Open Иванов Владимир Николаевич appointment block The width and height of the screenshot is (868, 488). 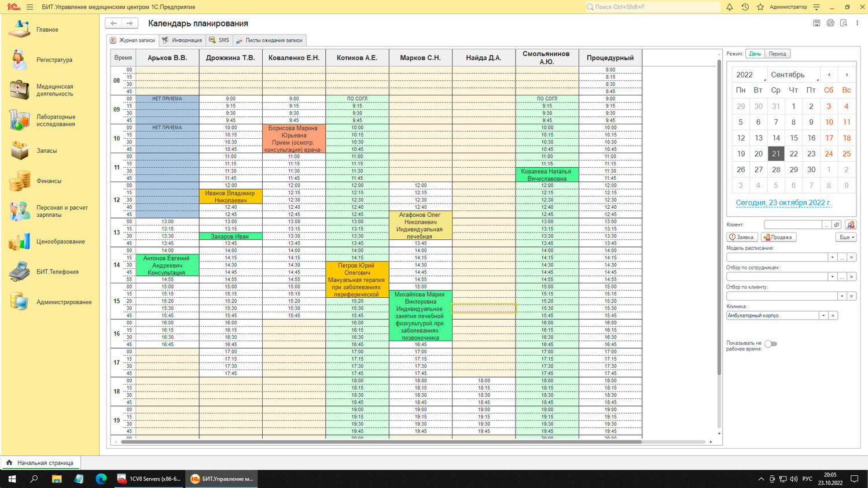click(230, 197)
